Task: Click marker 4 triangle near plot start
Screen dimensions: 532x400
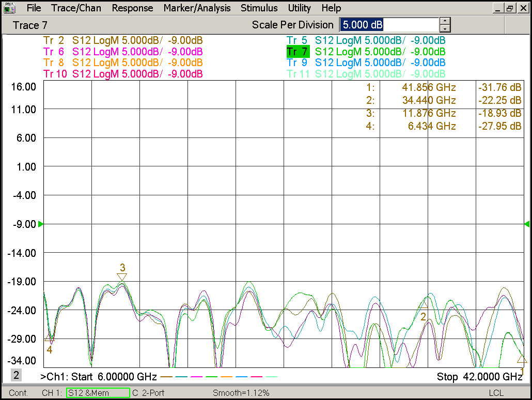Action: (x=49, y=337)
